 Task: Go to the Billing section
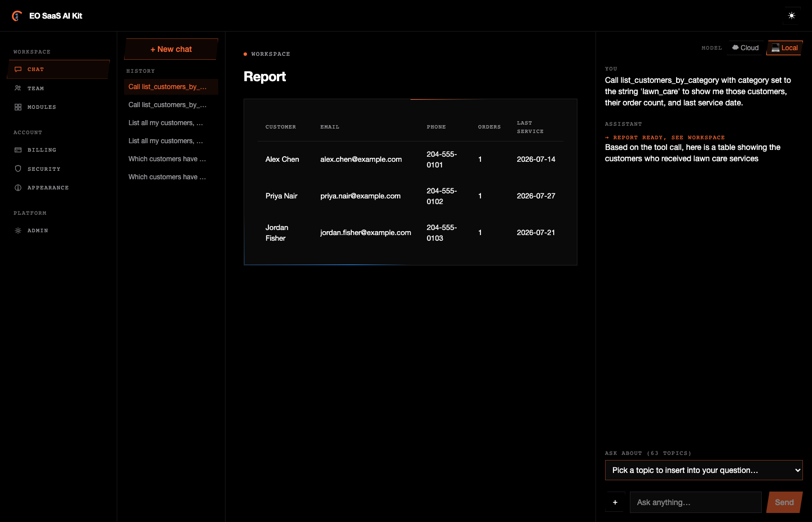pos(59,150)
